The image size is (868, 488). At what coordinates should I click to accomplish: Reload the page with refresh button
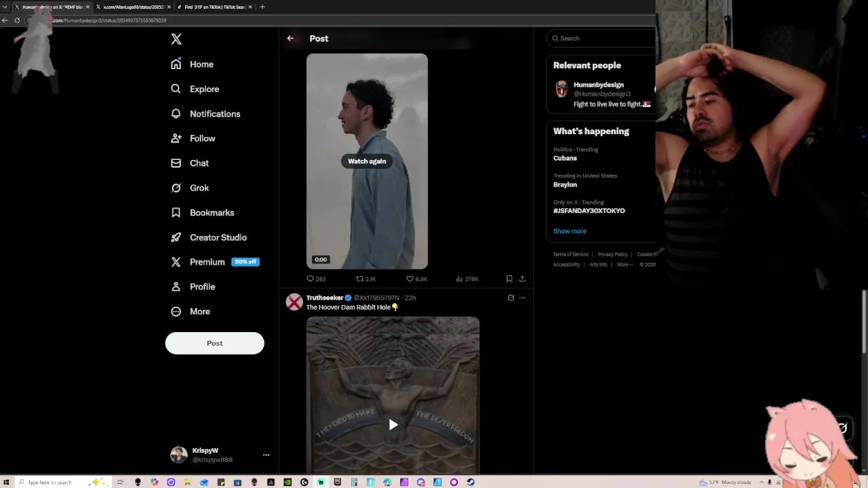point(17,20)
